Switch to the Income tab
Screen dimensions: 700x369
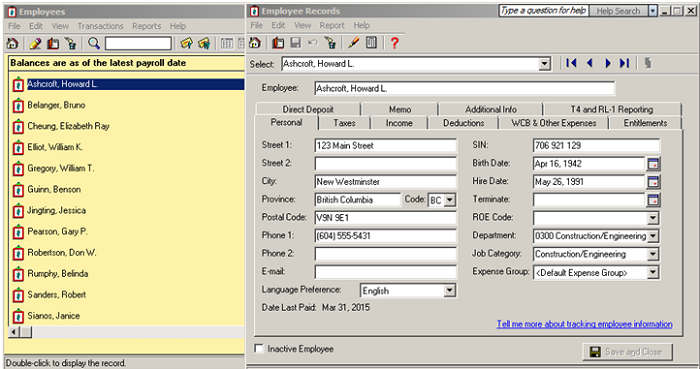tap(399, 123)
